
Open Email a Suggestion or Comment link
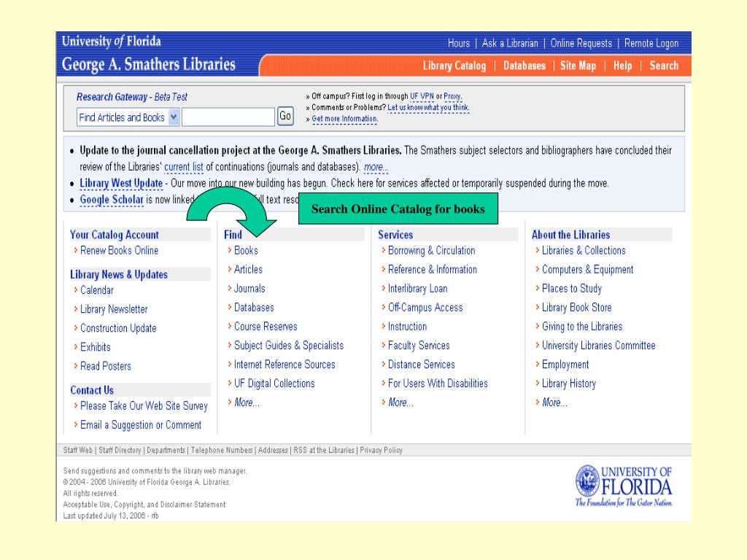click(x=141, y=425)
